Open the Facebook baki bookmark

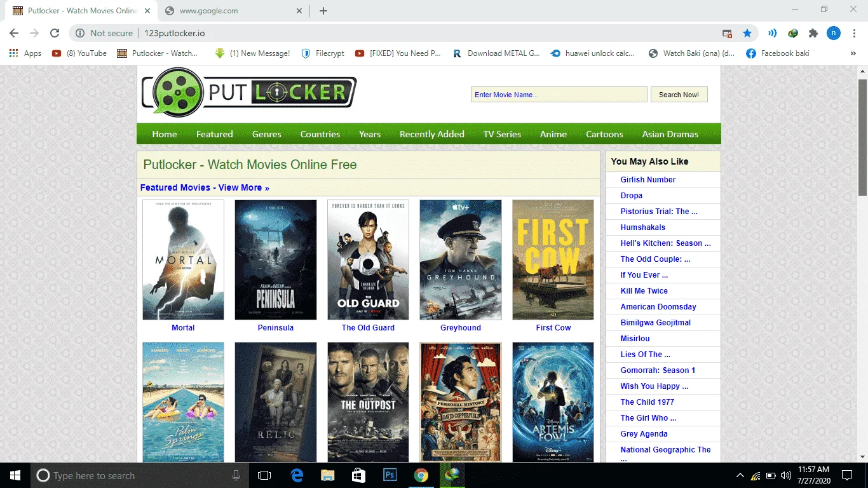pos(778,53)
